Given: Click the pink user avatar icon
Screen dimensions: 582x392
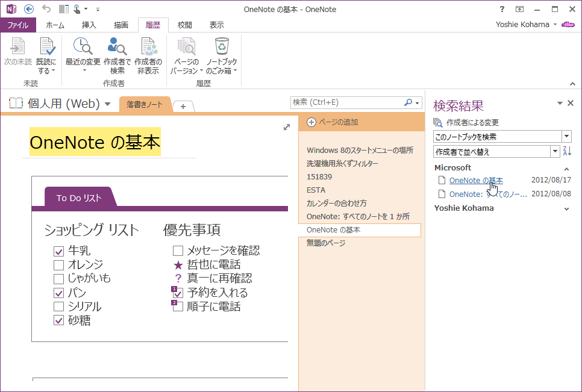Looking at the screenshot, I should (568, 25).
